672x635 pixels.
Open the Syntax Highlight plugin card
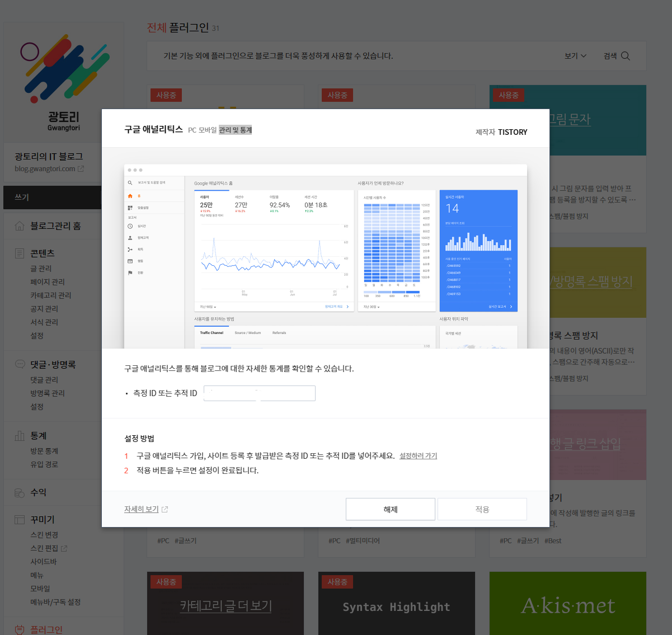coord(397,604)
